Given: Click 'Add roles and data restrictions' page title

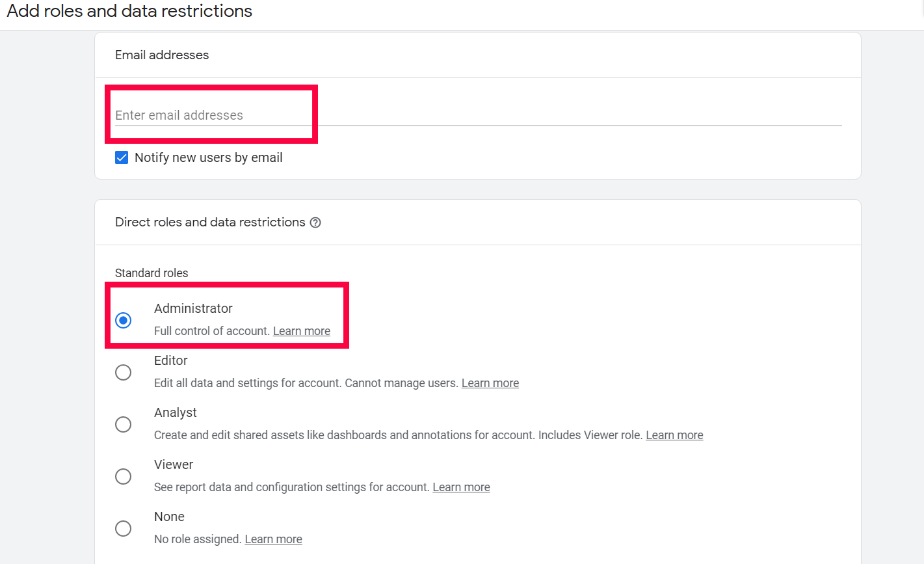Looking at the screenshot, I should click(x=129, y=11).
